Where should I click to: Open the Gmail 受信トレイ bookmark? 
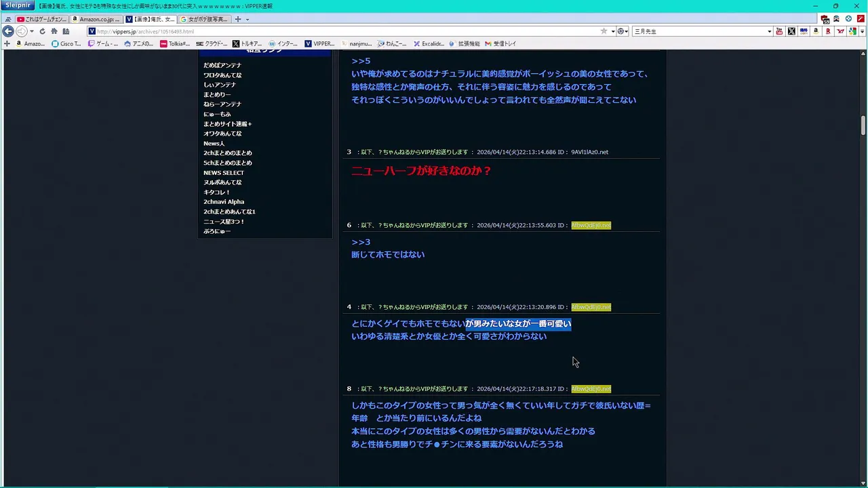click(x=500, y=44)
